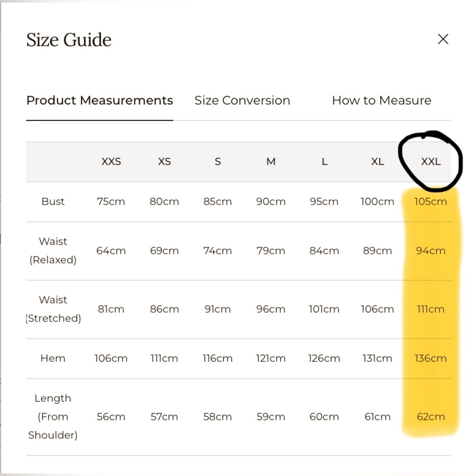Click the XXS column header
This screenshot has width=476, height=476.
click(x=111, y=161)
